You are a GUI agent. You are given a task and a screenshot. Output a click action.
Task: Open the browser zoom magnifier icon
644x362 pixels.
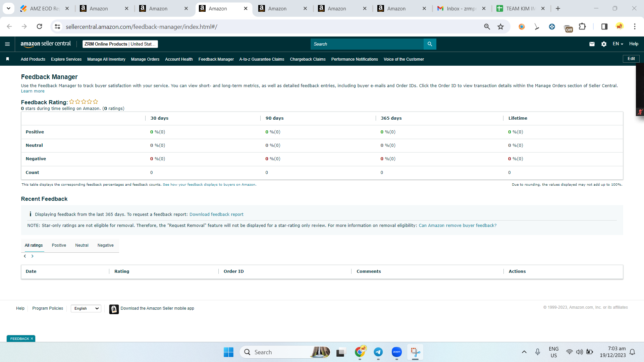pos(487,26)
